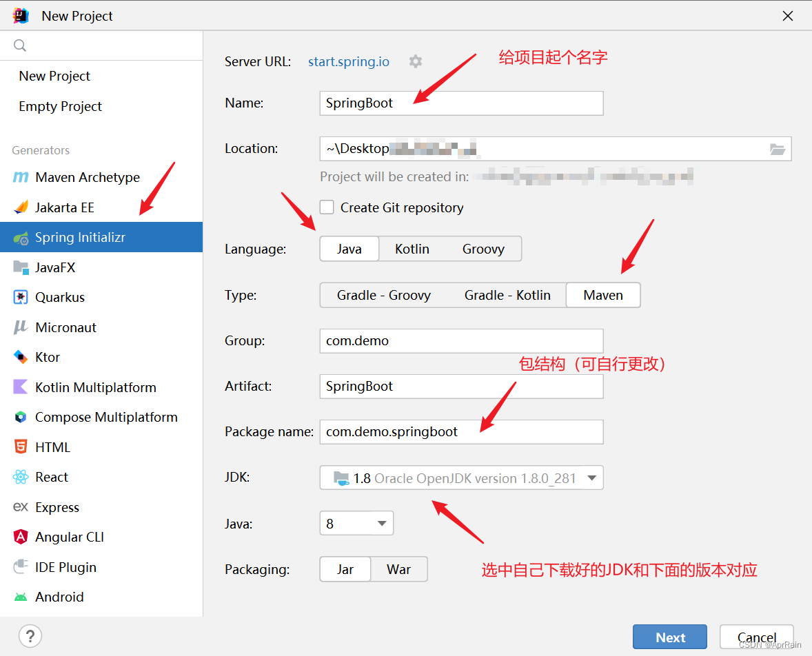This screenshot has height=656, width=812.
Task: Select the HTML label in Generators
Action: point(53,447)
